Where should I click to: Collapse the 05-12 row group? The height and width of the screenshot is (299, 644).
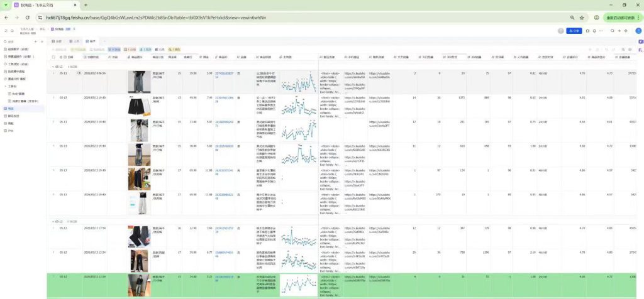click(x=52, y=221)
